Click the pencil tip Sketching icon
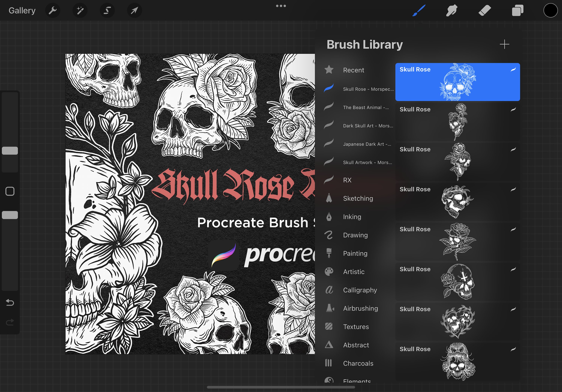The image size is (562, 392). (329, 198)
